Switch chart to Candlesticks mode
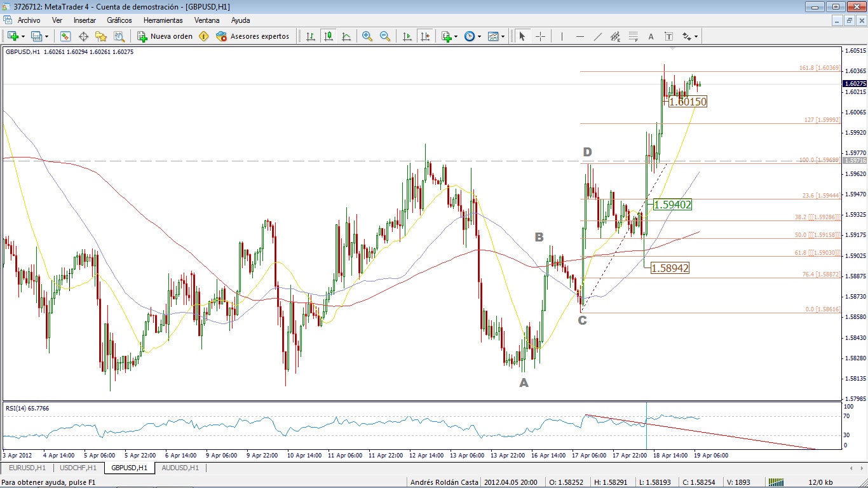This screenshot has width=868, height=488. coord(329,36)
